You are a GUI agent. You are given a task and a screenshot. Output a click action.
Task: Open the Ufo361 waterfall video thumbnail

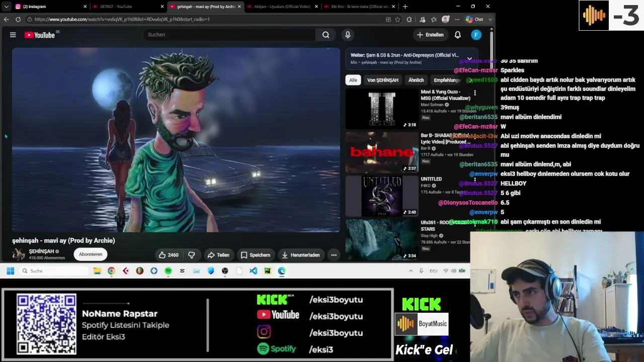point(382,240)
